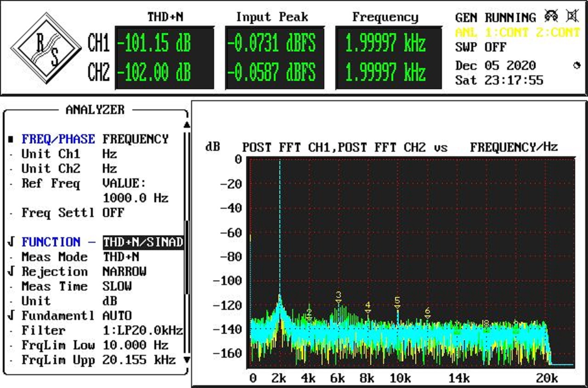Change Meas Time setting SLOW

tap(117, 286)
